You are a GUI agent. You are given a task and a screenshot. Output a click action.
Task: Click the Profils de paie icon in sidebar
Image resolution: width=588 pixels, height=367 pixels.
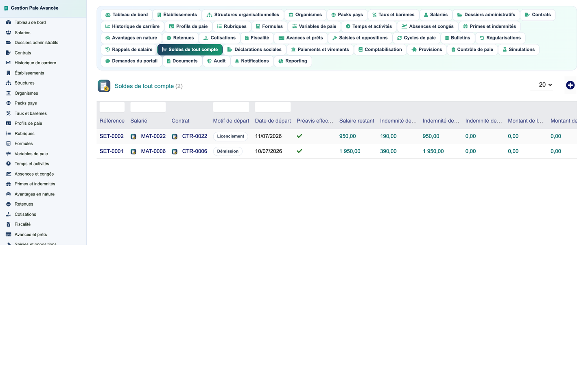[9, 123]
